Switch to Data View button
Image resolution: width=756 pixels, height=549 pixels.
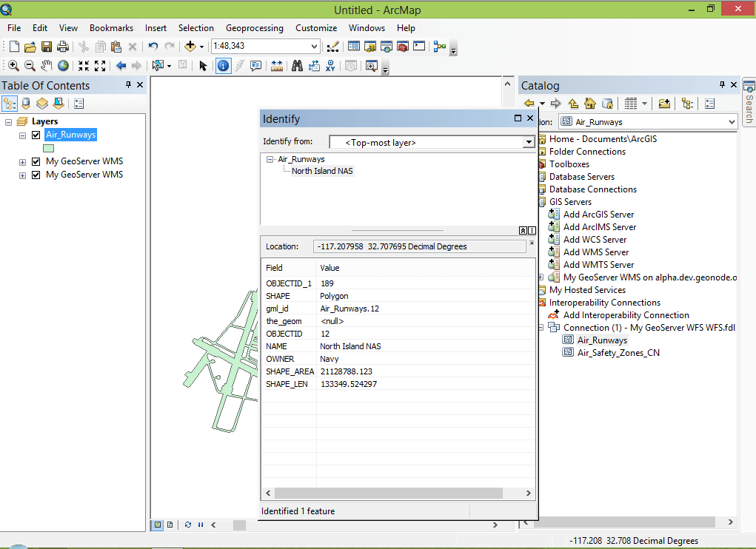click(x=158, y=525)
